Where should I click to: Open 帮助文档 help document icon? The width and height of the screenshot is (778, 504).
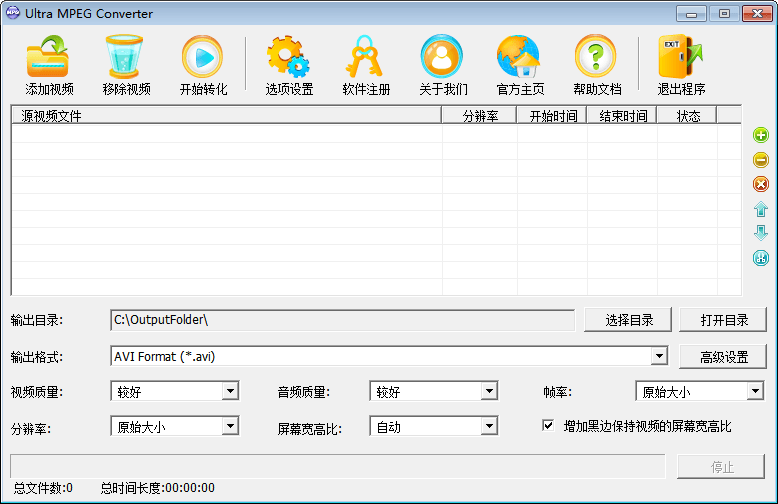595,57
